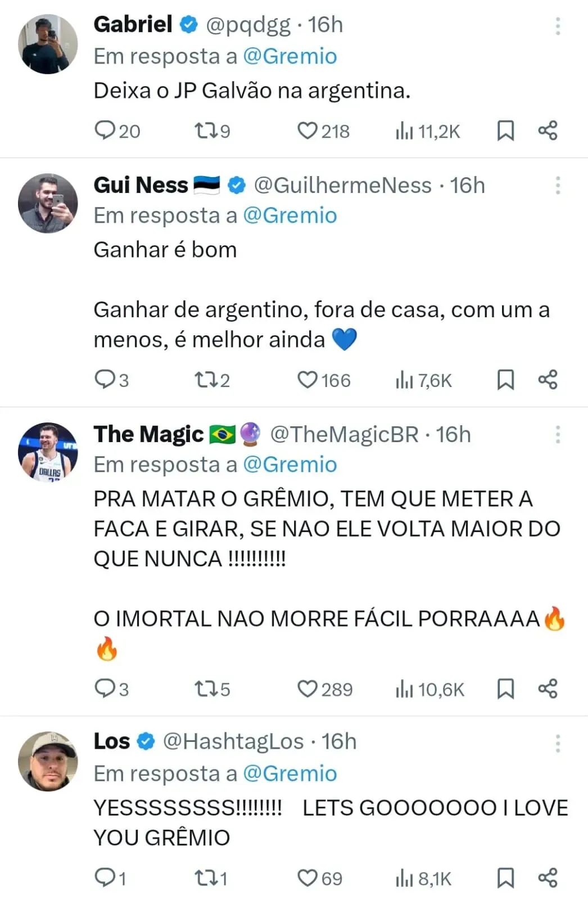
Task: Open @Gremio link in Los's reply
Action: pos(290,773)
